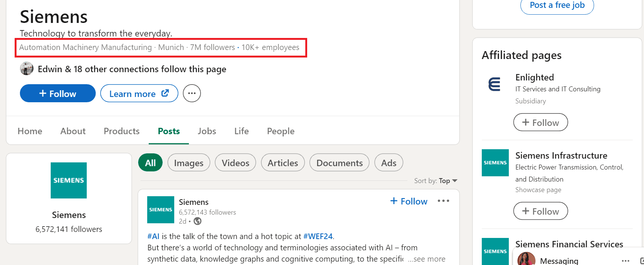Image resolution: width=644 pixels, height=265 pixels.
Task: Open the Enlighted logo icon
Action: [x=495, y=84]
